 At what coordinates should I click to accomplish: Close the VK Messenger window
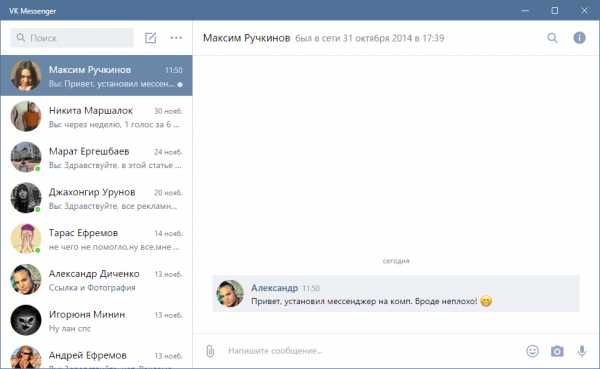click(x=584, y=11)
